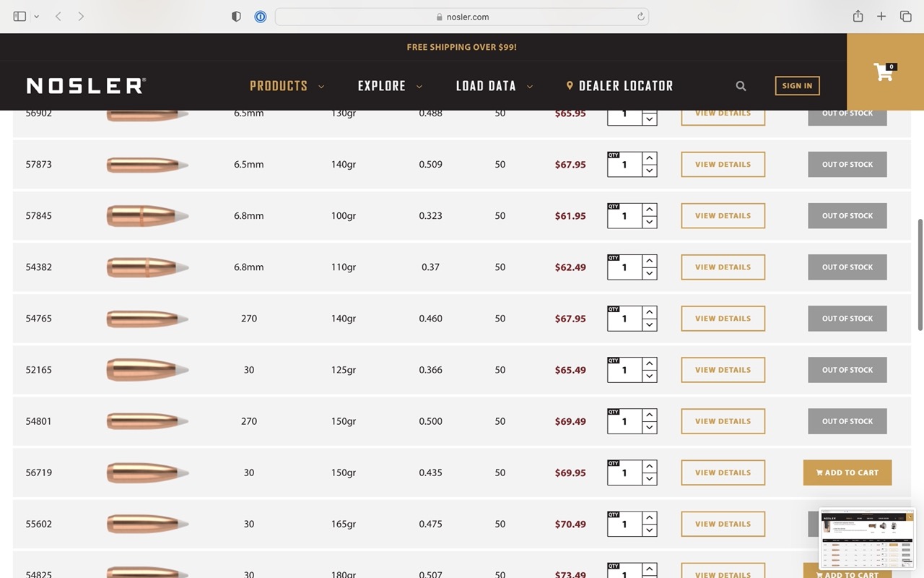
Task: Show Safari tab overview
Action: (x=905, y=17)
